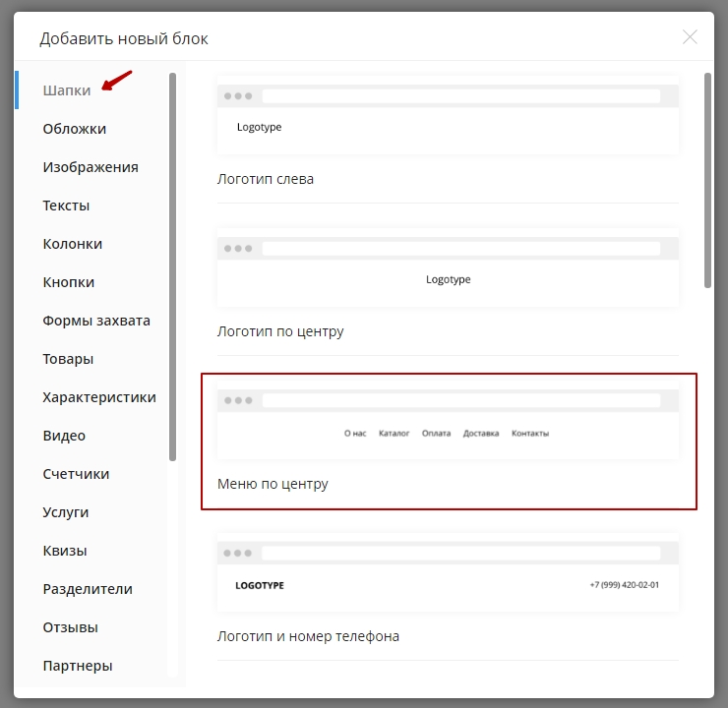Image resolution: width=728 pixels, height=708 pixels.
Task: Open the Отзывы category
Action: [x=70, y=627]
